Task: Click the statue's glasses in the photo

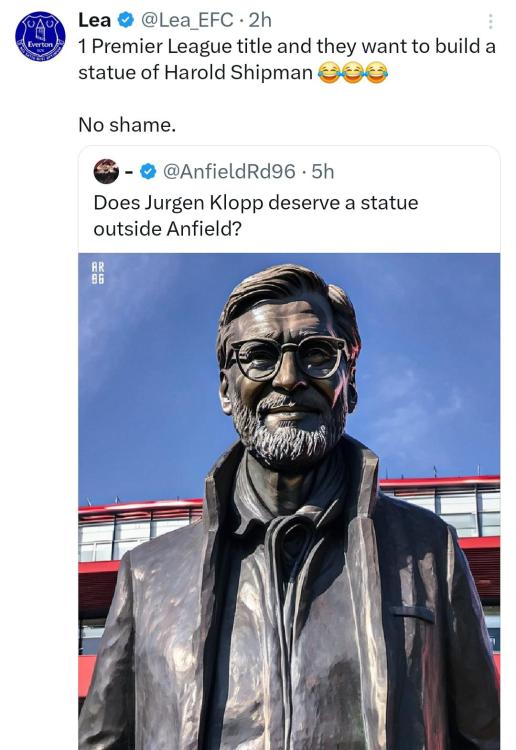Action: pos(287,357)
